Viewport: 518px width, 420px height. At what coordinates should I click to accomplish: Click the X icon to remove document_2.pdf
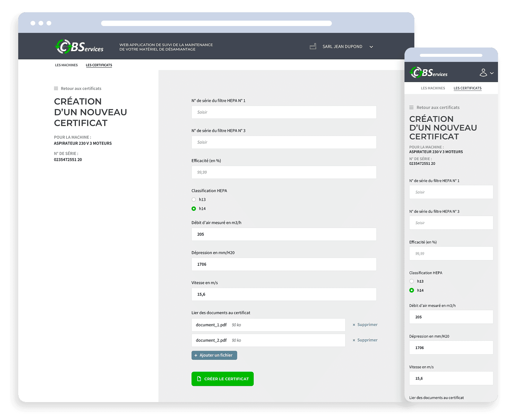(354, 340)
